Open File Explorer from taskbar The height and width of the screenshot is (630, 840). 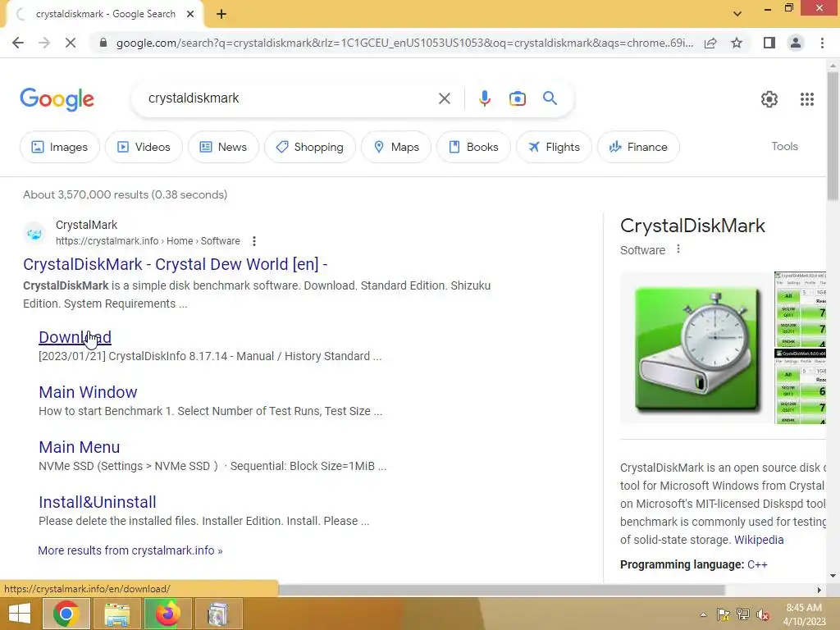click(x=116, y=614)
